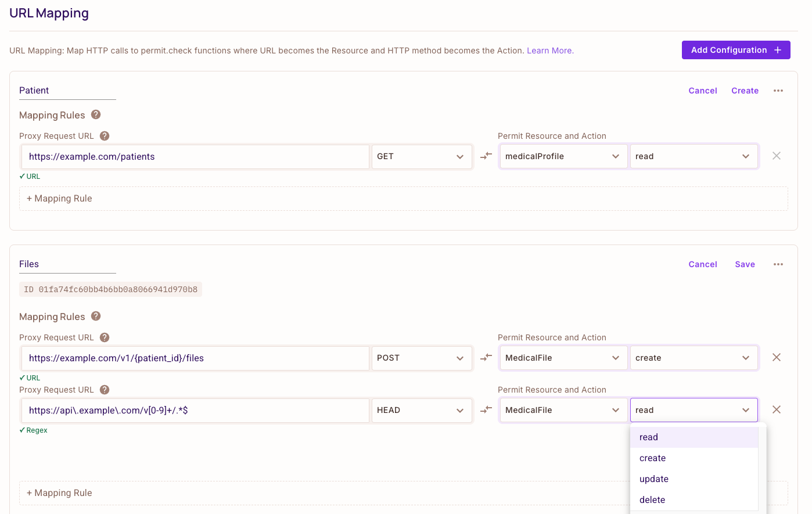Screen dimensions: 812x514
Task: Open the GET method dropdown
Action: point(422,156)
